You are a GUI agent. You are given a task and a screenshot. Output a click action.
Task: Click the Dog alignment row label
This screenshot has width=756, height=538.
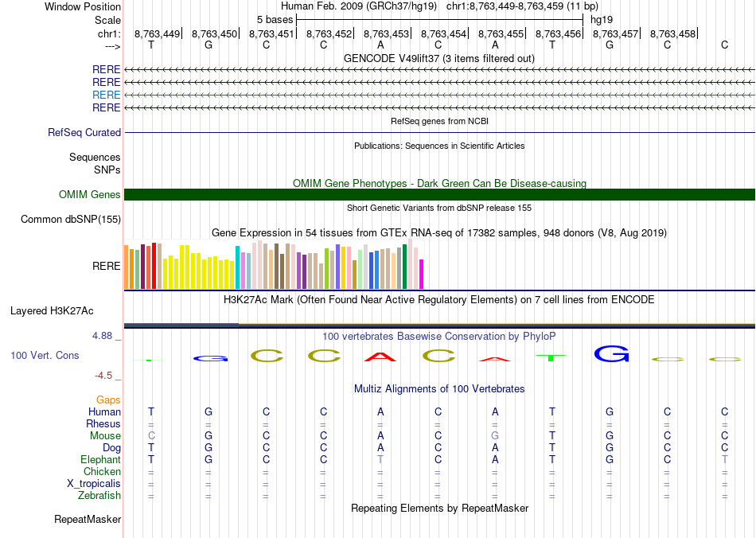(x=111, y=448)
